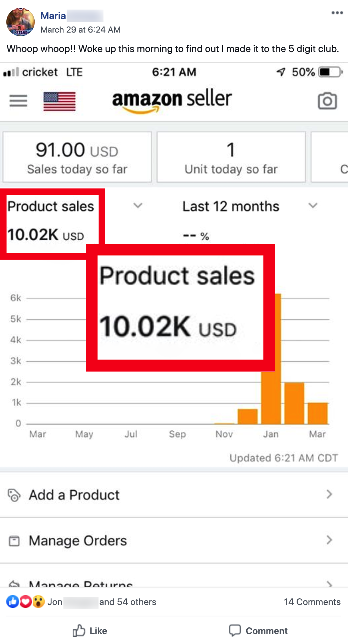Click the heart Love reaction icon
This screenshot has height=644, width=348.
[26, 601]
